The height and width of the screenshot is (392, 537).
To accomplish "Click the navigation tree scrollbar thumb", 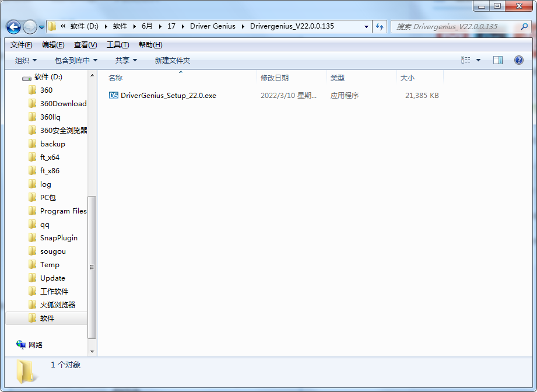I will point(92,267).
